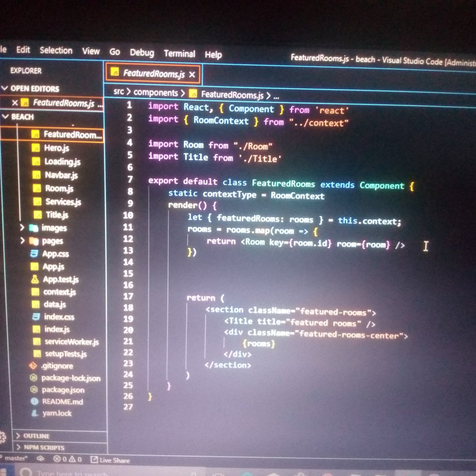The width and height of the screenshot is (476, 476).
Task: Click the node icon beside package.json
Action: tap(34, 390)
